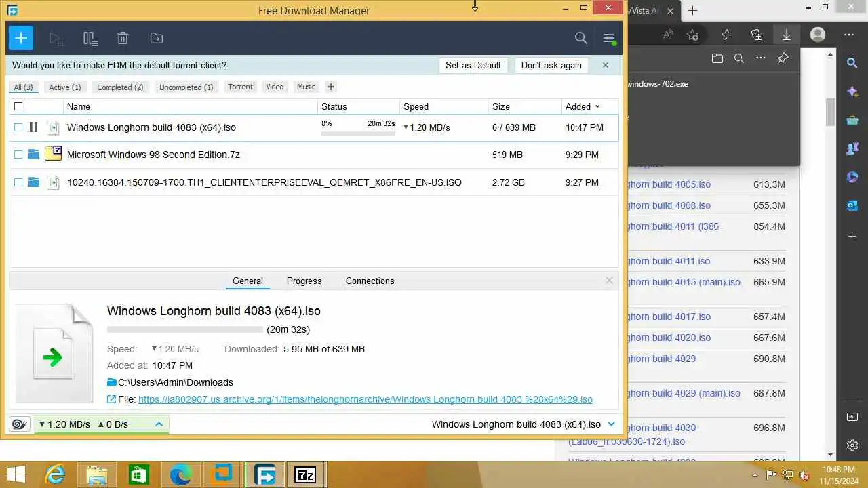The width and height of the screenshot is (868, 488).
Task: Switch to the Progress details tab
Action: click(x=304, y=281)
